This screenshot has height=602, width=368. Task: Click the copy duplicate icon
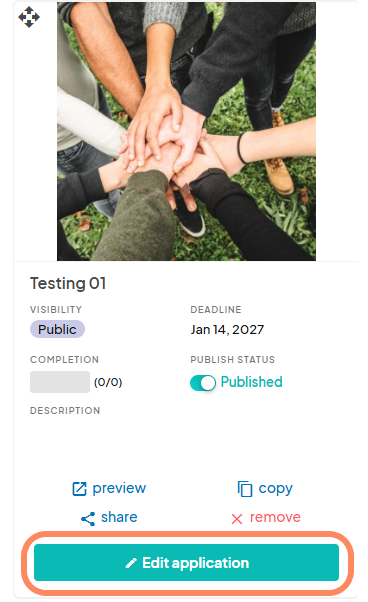tap(245, 489)
